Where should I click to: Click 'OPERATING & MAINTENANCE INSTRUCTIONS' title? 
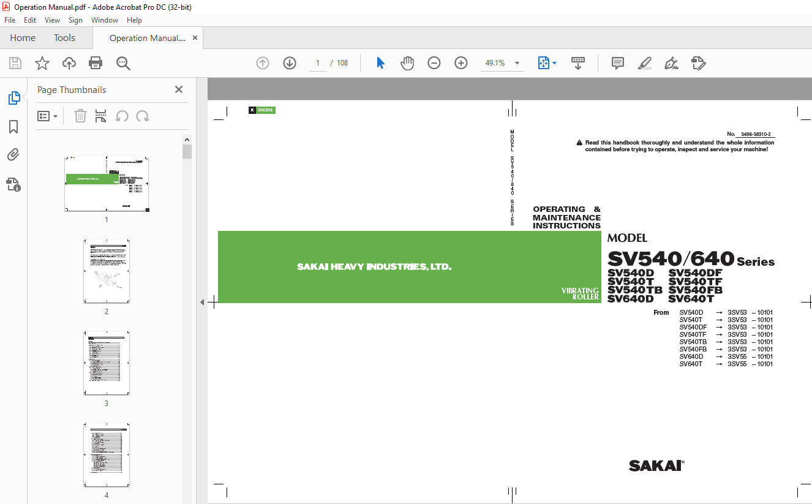(x=566, y=217)
